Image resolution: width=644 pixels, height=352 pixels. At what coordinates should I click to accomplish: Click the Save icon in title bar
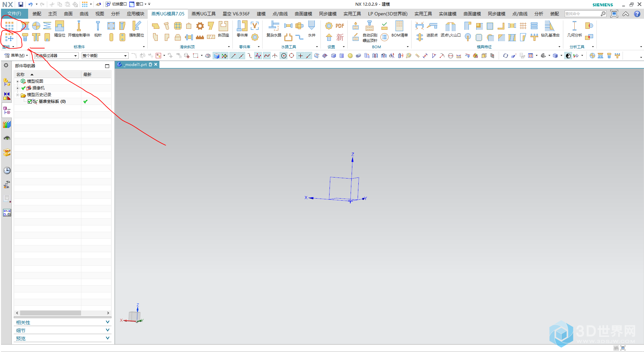pos(21,4)
